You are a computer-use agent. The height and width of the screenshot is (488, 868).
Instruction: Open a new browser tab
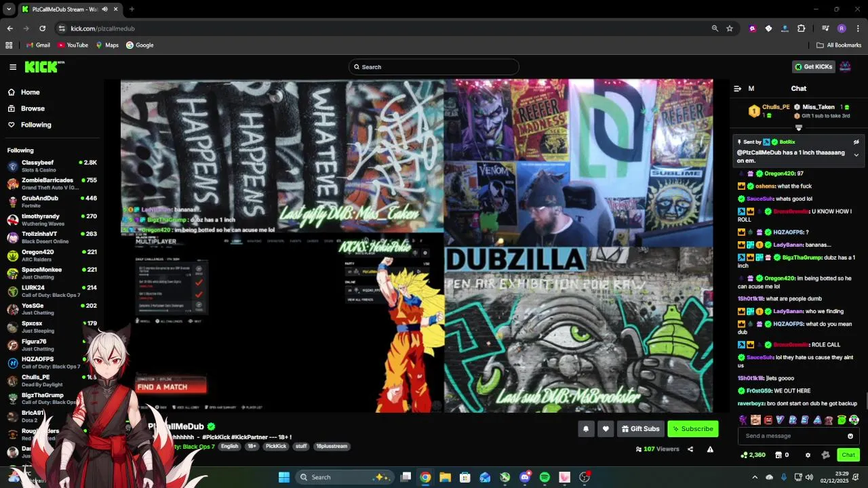[x=132, y=9]
